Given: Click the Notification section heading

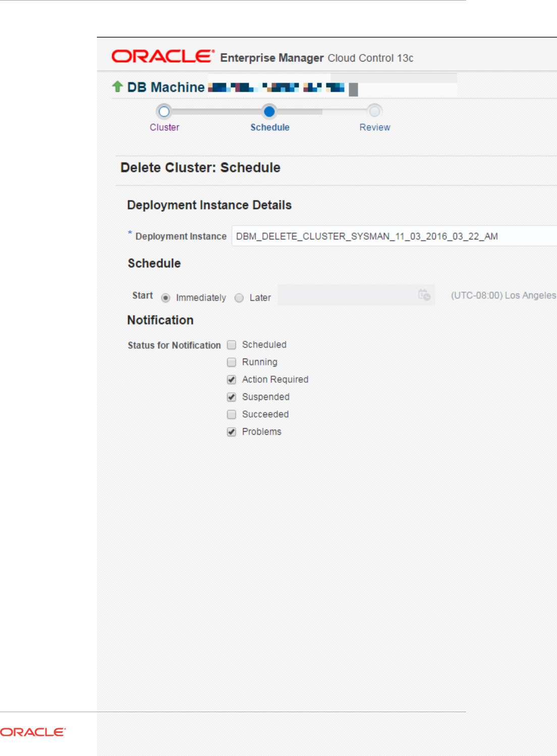Looking at the screenshot, I should click(x=160, y=320).
